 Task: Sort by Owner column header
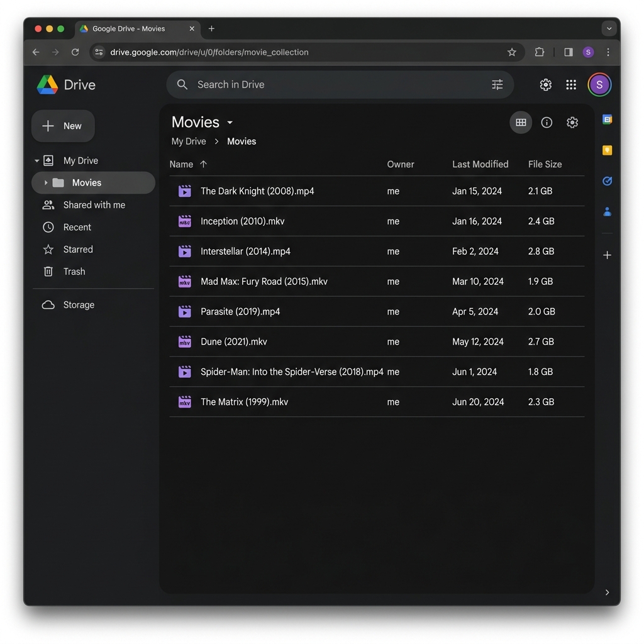tap(401, 164)
